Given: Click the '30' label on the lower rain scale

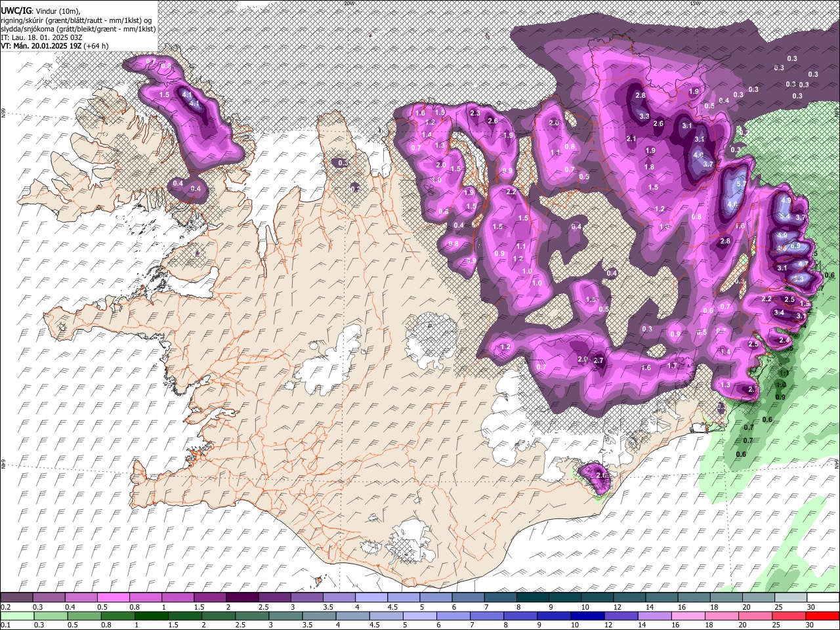Looking at the screenshot, I should click(x=810, y=625).
